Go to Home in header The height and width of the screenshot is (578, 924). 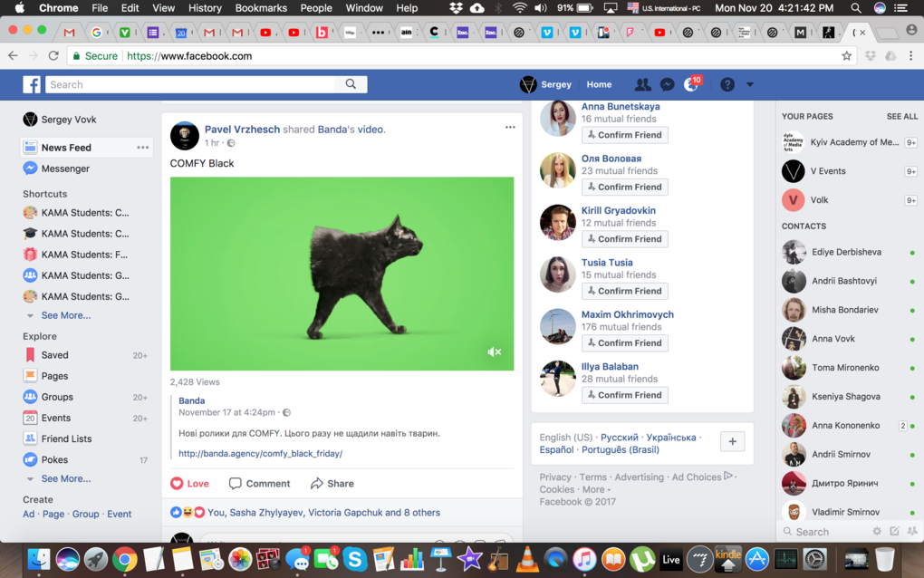point(599,85)
